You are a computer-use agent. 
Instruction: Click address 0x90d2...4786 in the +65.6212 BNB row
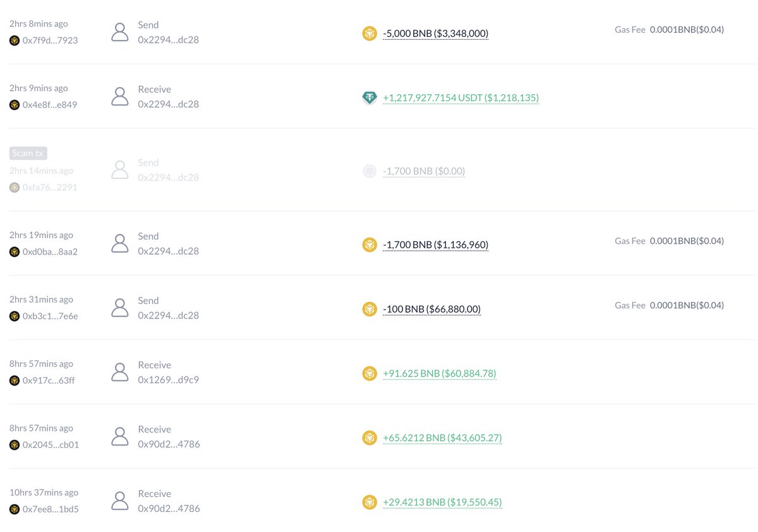169,444
